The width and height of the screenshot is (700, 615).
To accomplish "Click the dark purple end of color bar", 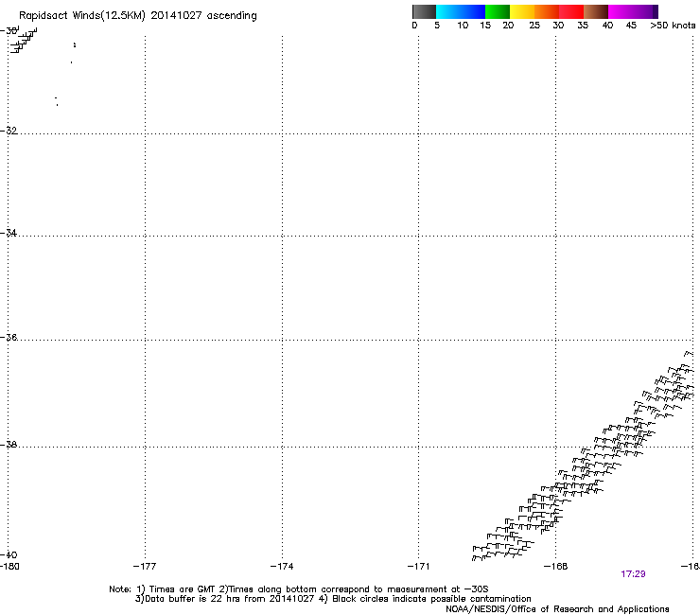I will 656,11.
